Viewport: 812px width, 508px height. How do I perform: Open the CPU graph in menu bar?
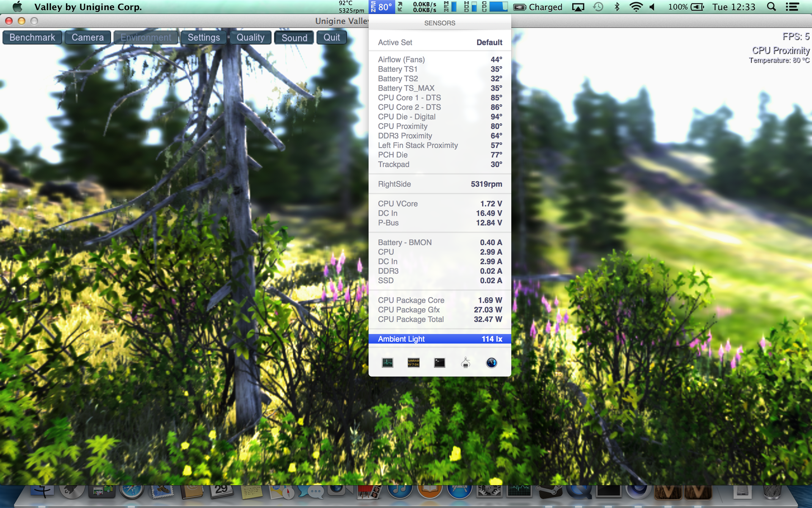pyautogui.click(x=494, y=7)
